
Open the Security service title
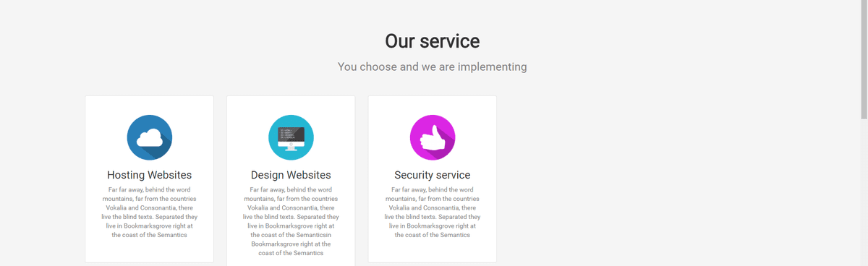433,175
